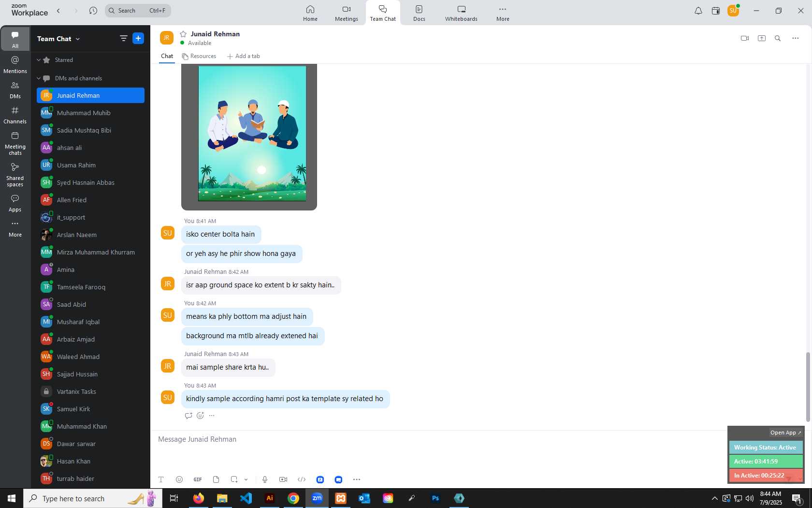Image resolution: width=812 pixels, height=508 pixels.
Task: Click the blue new chat plus button
Action: (x=138, y=38)
